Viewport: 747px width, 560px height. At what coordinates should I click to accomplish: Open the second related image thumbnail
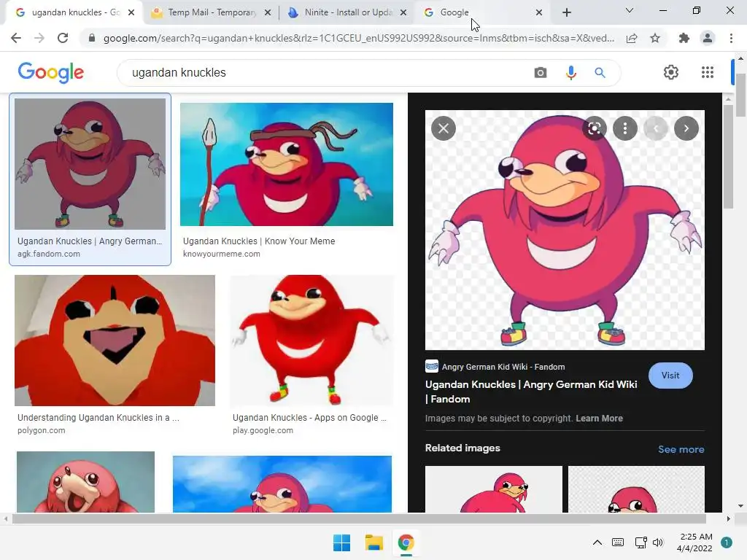tap(636, 489)
